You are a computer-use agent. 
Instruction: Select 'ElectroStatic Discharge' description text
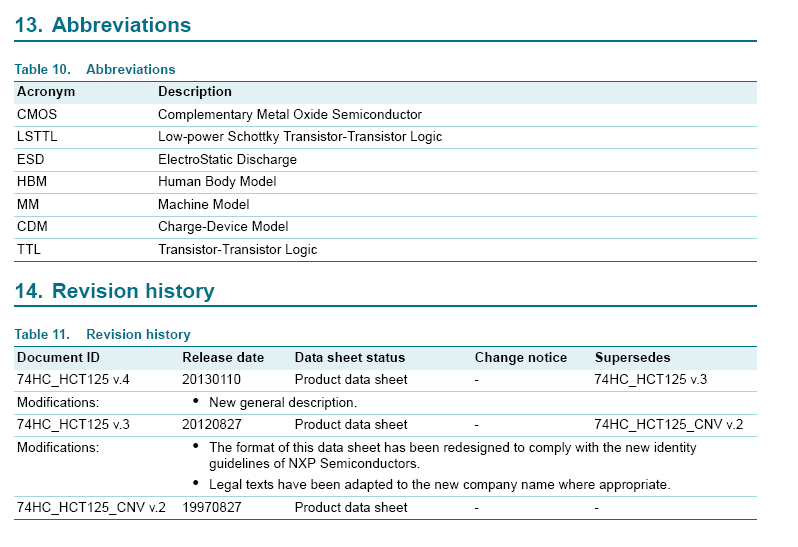click(227, 159)
